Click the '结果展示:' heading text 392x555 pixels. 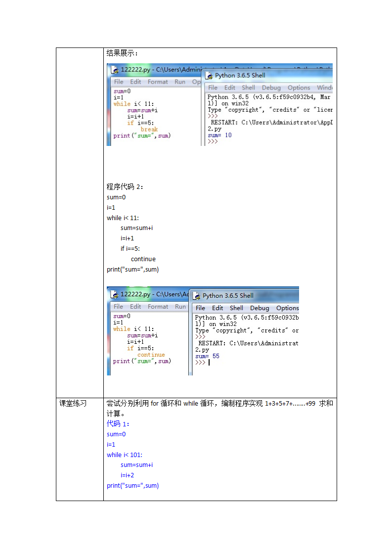(122, 53)
